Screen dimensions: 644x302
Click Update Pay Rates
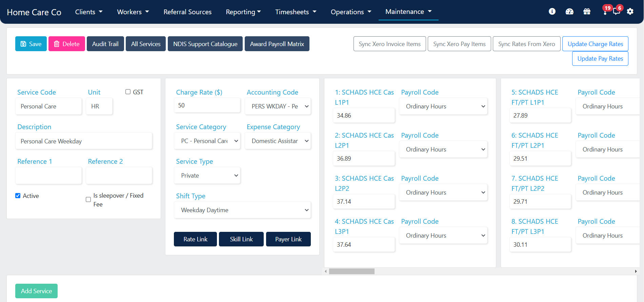point(600,58)
